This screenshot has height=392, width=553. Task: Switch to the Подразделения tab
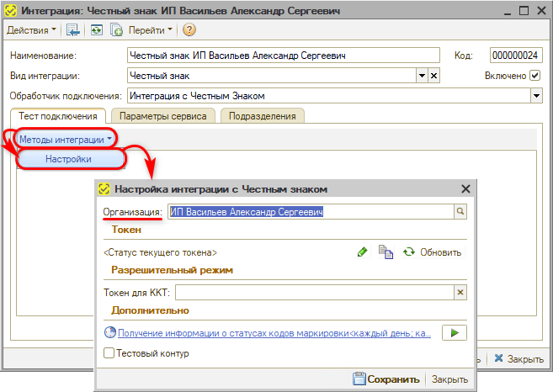(x=263, y=116)
